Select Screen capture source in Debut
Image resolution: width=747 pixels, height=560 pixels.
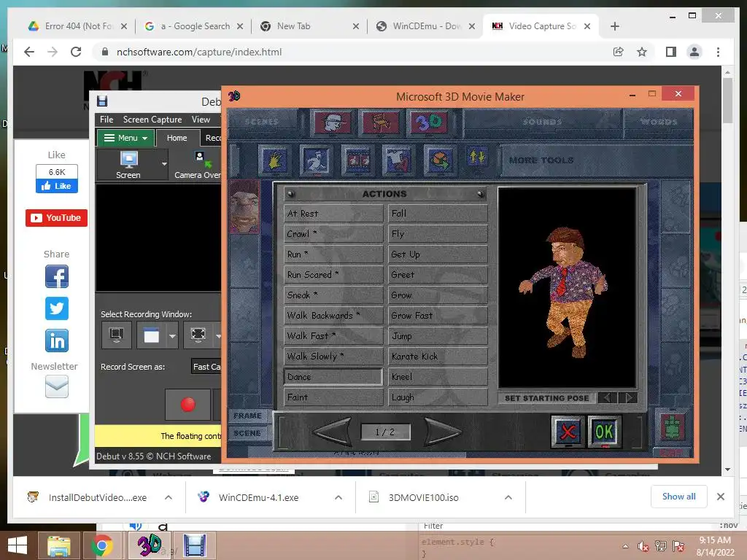click(128, 165)
